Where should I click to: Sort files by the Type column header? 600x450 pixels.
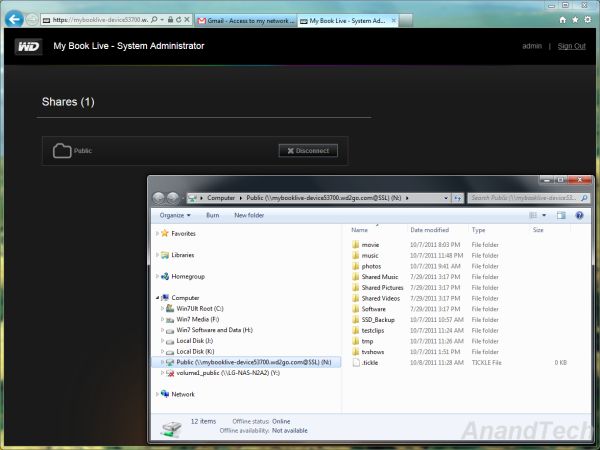478,230
